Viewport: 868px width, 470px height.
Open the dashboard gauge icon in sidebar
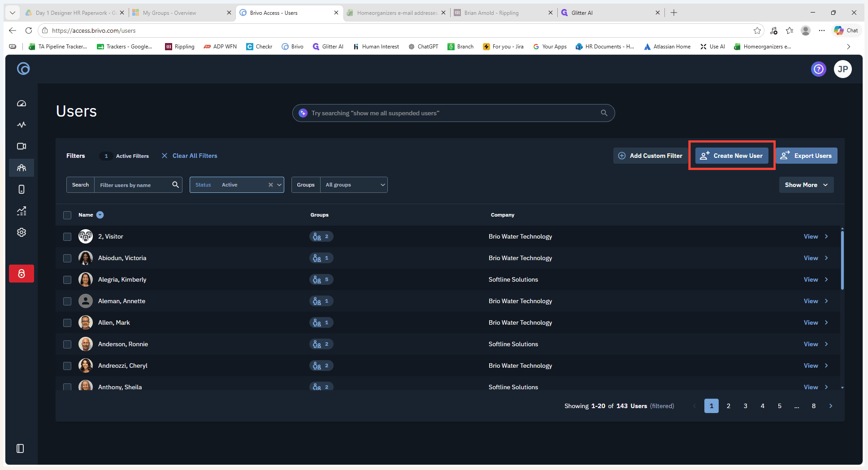click(x=22, y=104)
